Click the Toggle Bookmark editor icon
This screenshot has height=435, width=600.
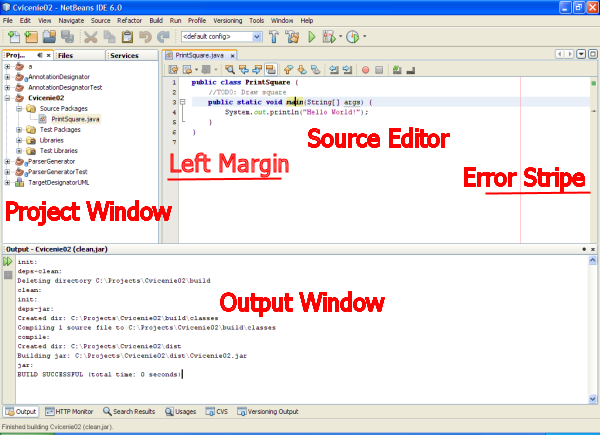[316, 69]
